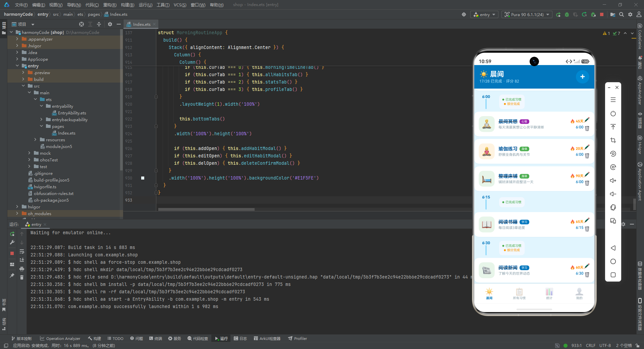
Task: Run the entry app with the green run icon
Action: coord(558,14)
